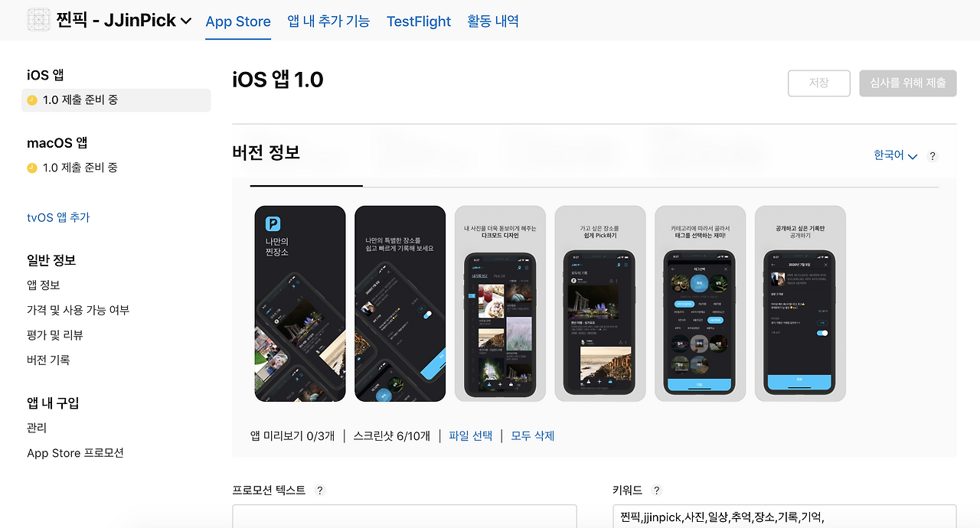Click the 저장 button
This screenshot has width=980, height=528.
tap(819, 83)
